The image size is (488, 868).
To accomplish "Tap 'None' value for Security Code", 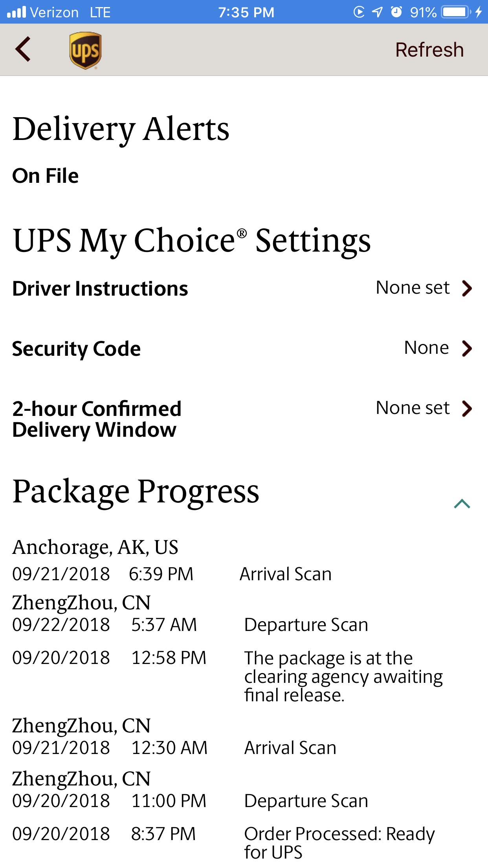I will (x=426, y=348).
